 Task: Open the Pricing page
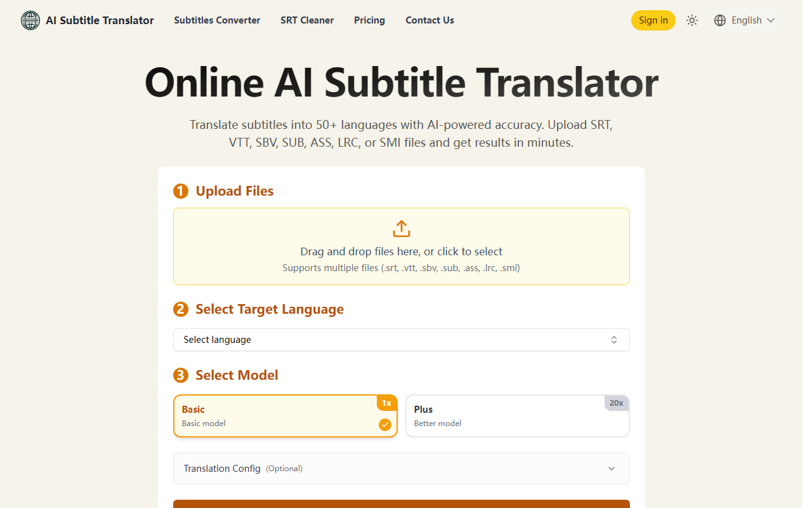point(369,20)
